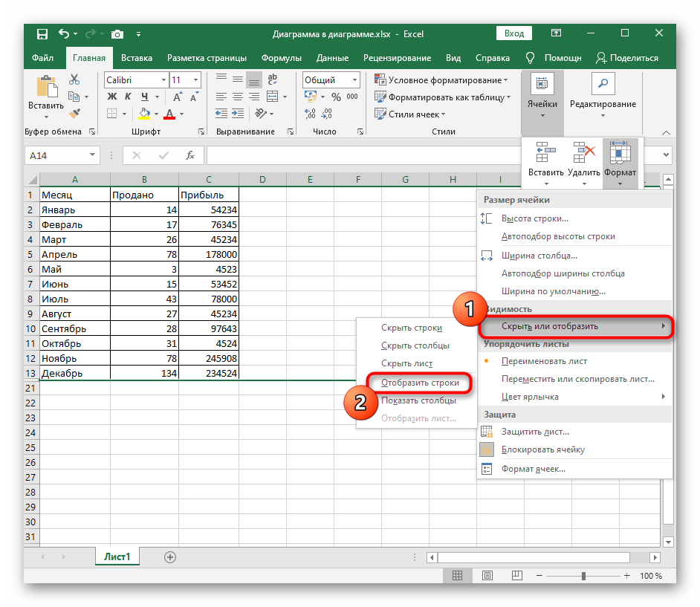
Task: Click the Поделиться share button
Action: click(x=628, y=58)
